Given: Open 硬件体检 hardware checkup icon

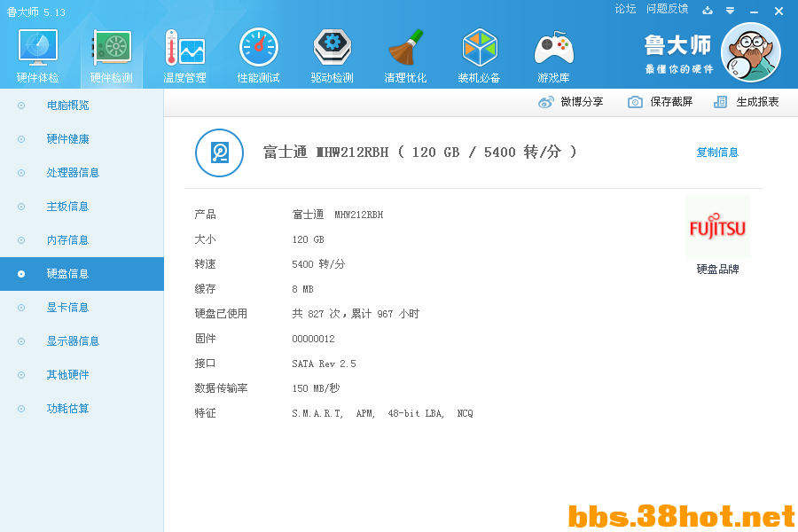Looking at the screenshot, I should [x=37, y=47].
